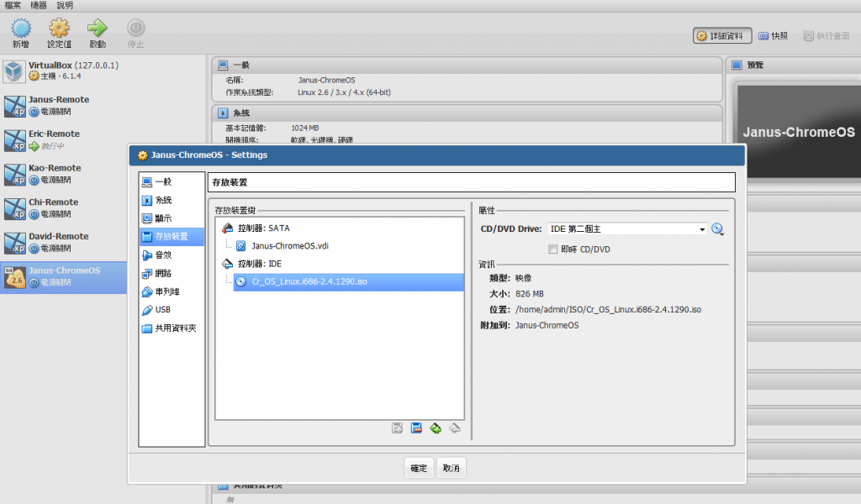Select Cr_OS_Linux.i686-2.4.1290.iso in storage tree
861x504 pixels.
pyautogui.click(x=349, y=282)
